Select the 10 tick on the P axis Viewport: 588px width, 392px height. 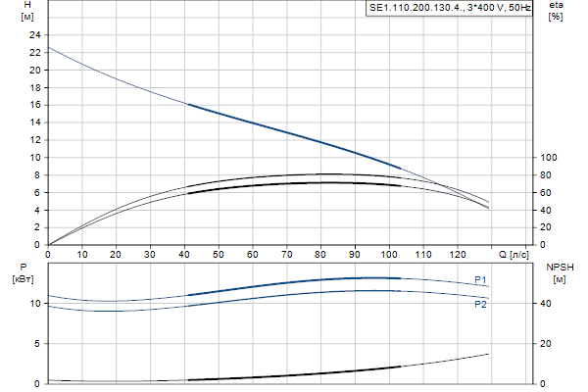point(35,304)
